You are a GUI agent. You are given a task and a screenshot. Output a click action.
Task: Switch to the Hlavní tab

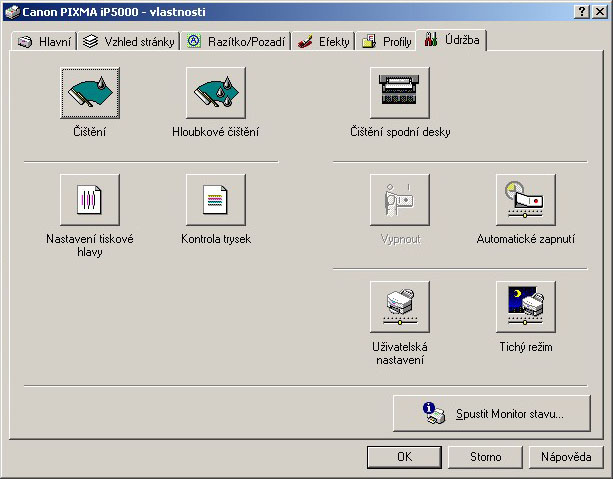click(x=45, y=42)
